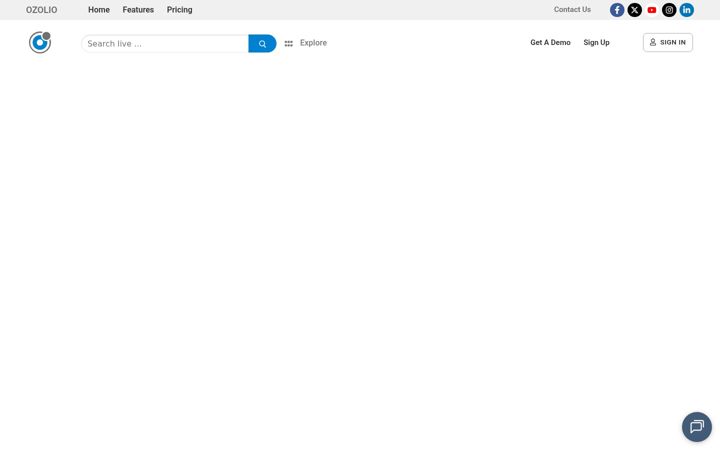Focus the Search live input field
The image size is (720, 450).
(x=165, y=44)
